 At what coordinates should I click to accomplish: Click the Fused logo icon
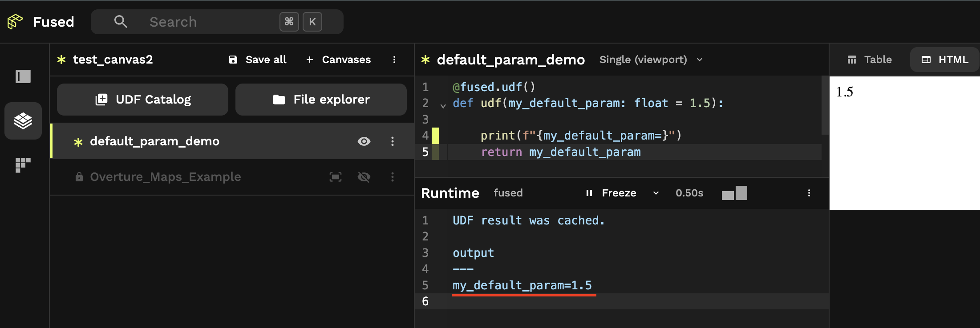[15, 21]
